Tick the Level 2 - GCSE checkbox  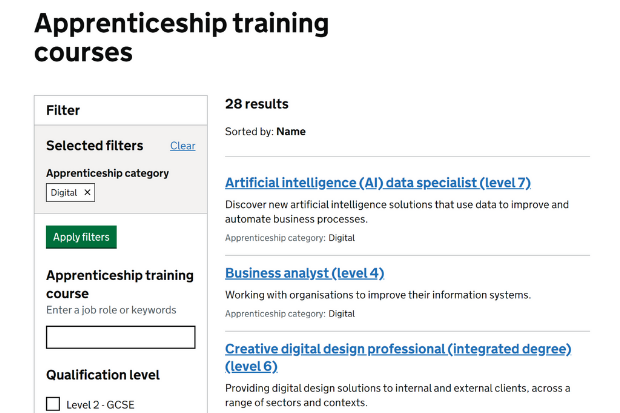pos(54,404)
